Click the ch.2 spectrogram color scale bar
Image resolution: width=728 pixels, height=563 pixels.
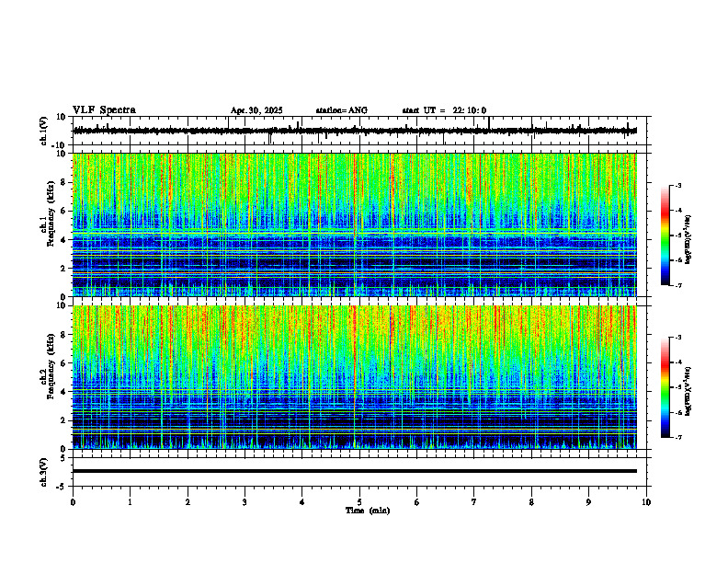pos(665,387)
